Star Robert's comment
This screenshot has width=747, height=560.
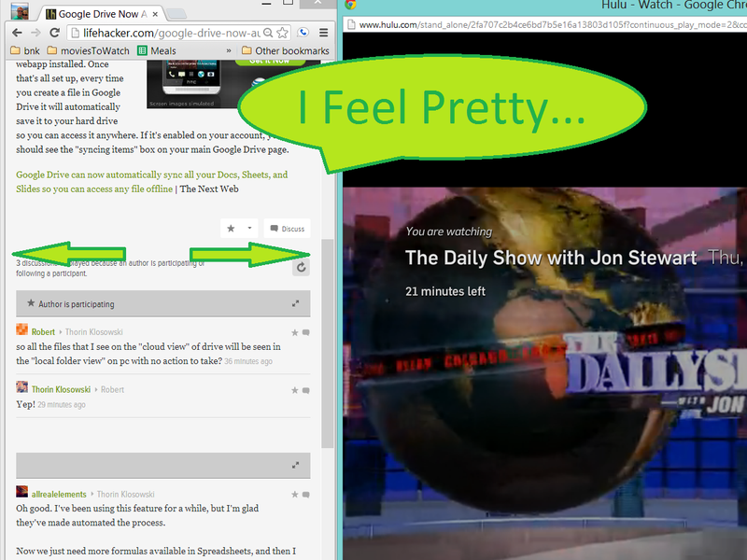pos(295,332)
